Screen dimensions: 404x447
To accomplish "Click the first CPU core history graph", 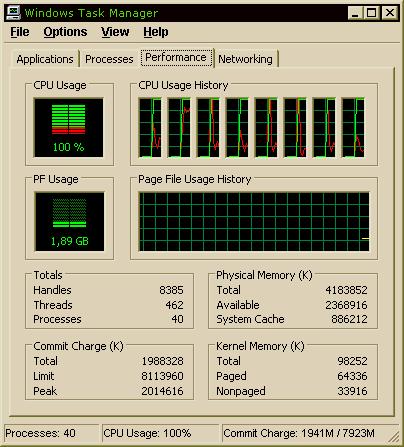I will pyautogui.click(x=150, y=127).
